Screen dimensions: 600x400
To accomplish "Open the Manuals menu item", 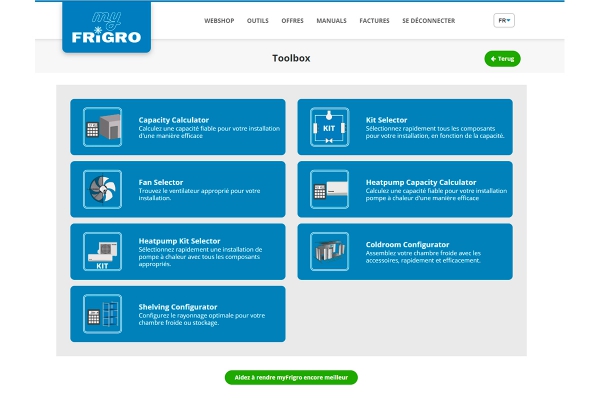I will (x=331, y=21).
